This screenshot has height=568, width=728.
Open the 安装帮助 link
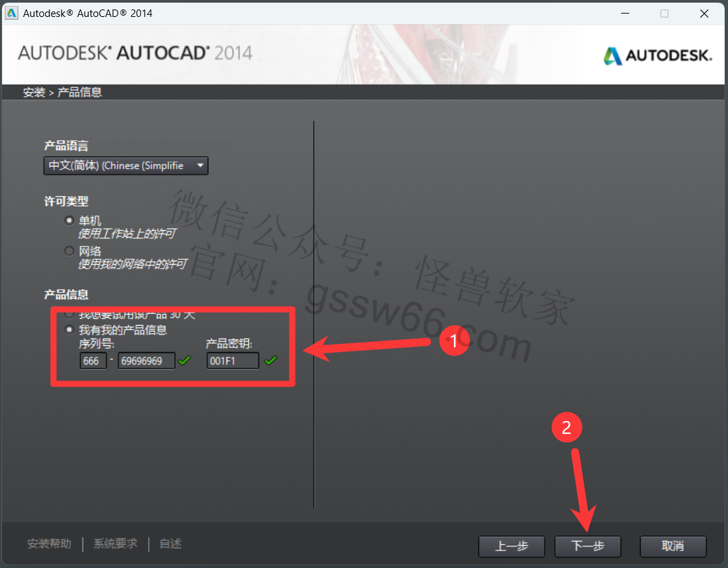coord(49,544)
